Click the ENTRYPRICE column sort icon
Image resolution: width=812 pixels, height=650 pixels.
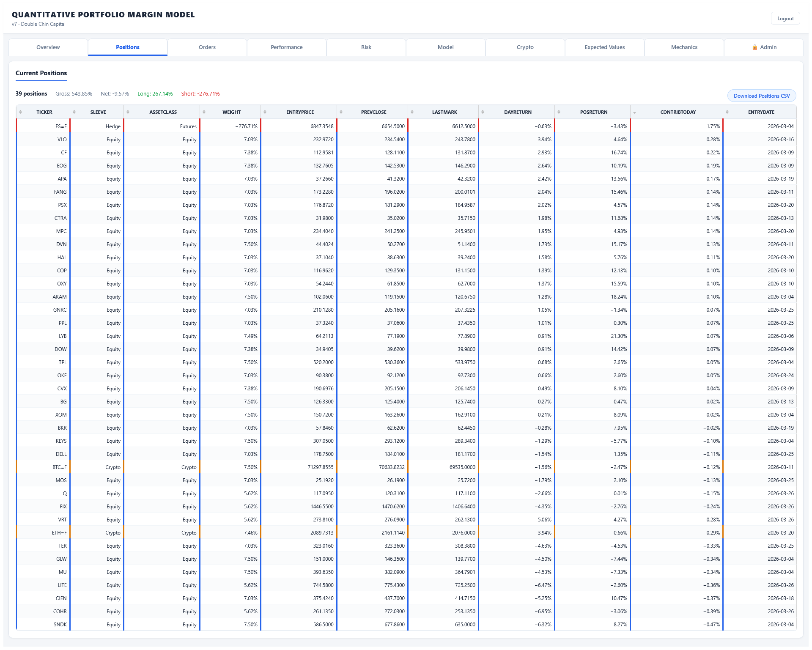tap(265, 112)
